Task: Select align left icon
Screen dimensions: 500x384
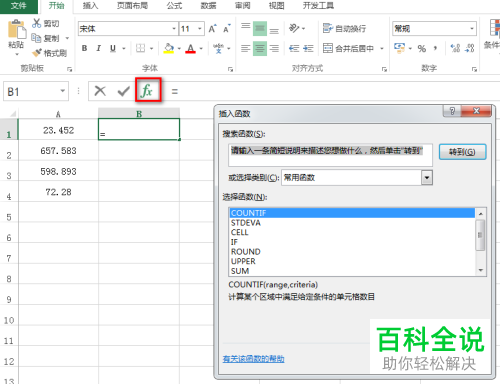Action: coord(246,49)
